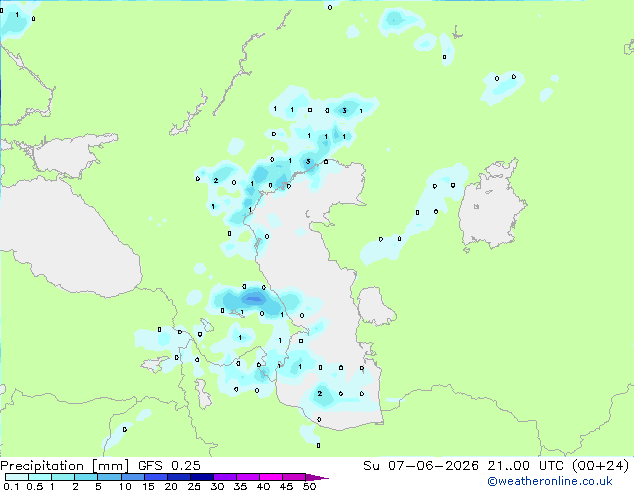This screenshot has height=490, width=634.
Task: Select legend swatch between 2 and 5
Action: [86, 477]
